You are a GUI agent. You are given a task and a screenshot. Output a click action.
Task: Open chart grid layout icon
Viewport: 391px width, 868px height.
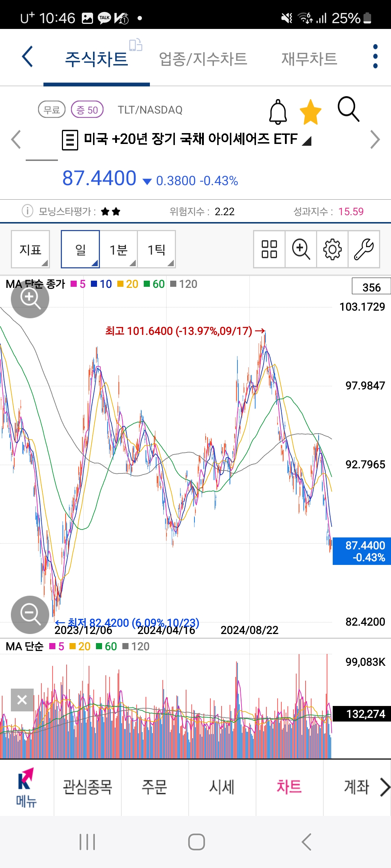pos(269,249)
